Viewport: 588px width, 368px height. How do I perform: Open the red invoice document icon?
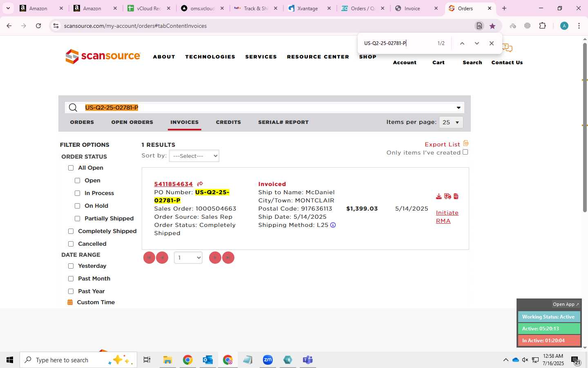[456, 197]
